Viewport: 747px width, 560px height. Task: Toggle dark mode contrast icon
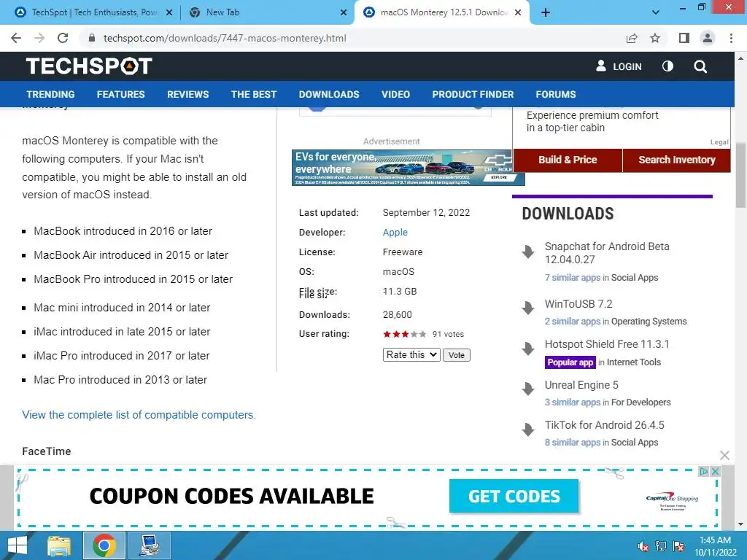667,66
